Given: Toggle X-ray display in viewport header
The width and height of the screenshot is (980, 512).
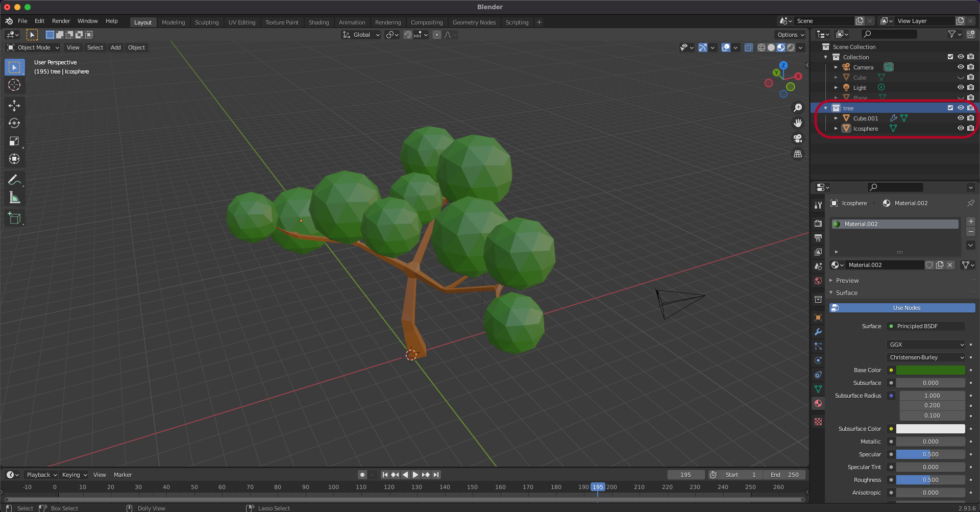Looking at the screenshot, I should [748, 47].
